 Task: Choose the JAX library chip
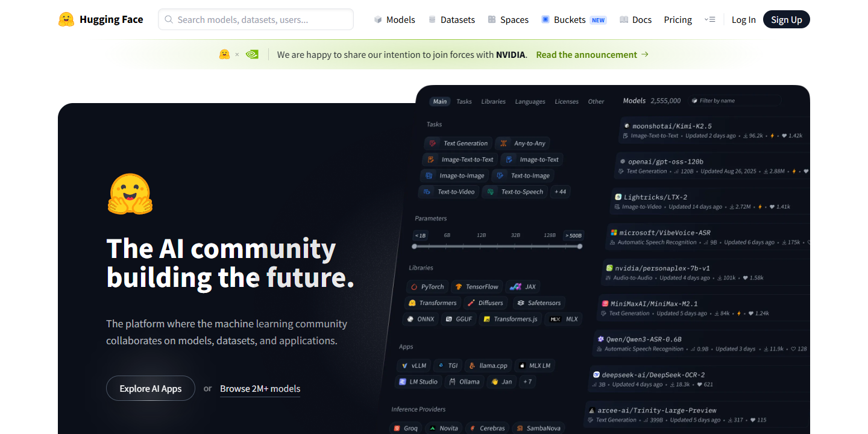click(523, 287)
